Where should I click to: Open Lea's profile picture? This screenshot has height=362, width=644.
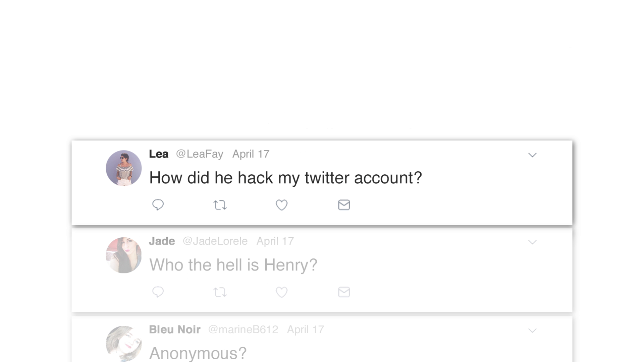click(x=124, y=168)
